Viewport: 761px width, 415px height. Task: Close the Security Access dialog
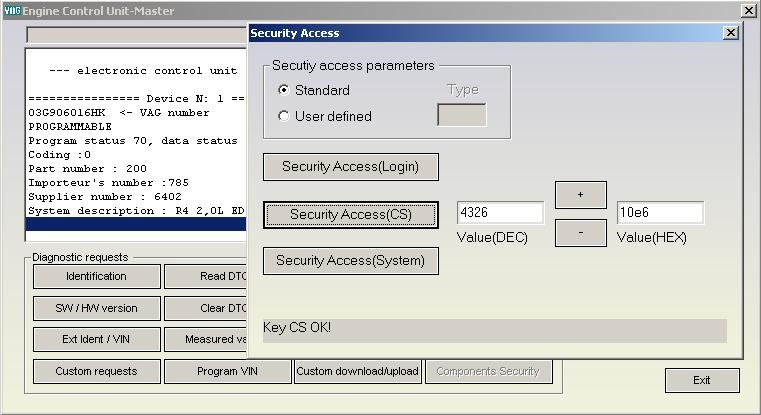click(x=730, y=33)
